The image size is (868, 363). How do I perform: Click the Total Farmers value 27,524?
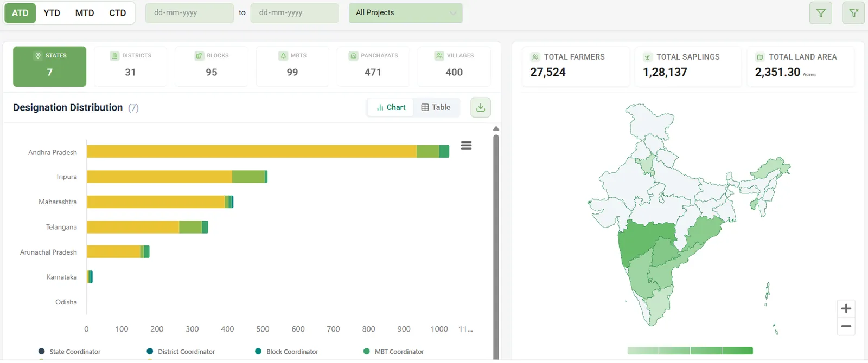(x=548, y=72)
